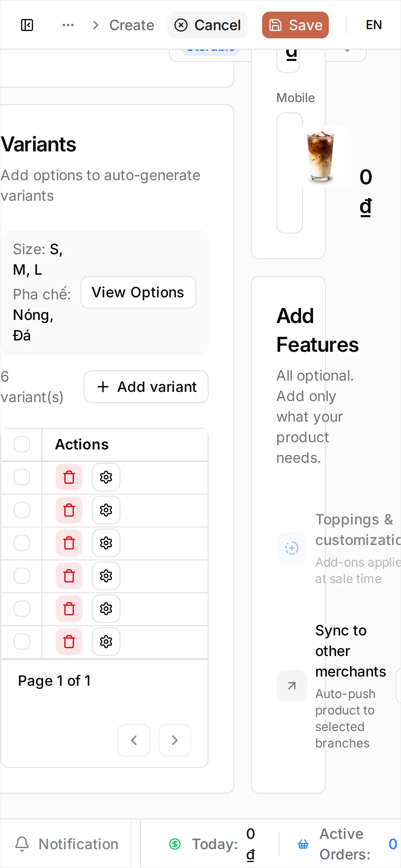401x868 pixels.
Task: Click the iced coffee product thumbnail
Action: pyautogui.click(x=321, y=156)
